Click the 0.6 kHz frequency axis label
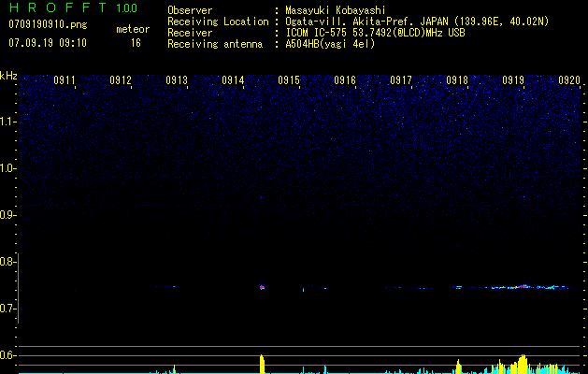The image size is (588, 374). click(7, 355)
